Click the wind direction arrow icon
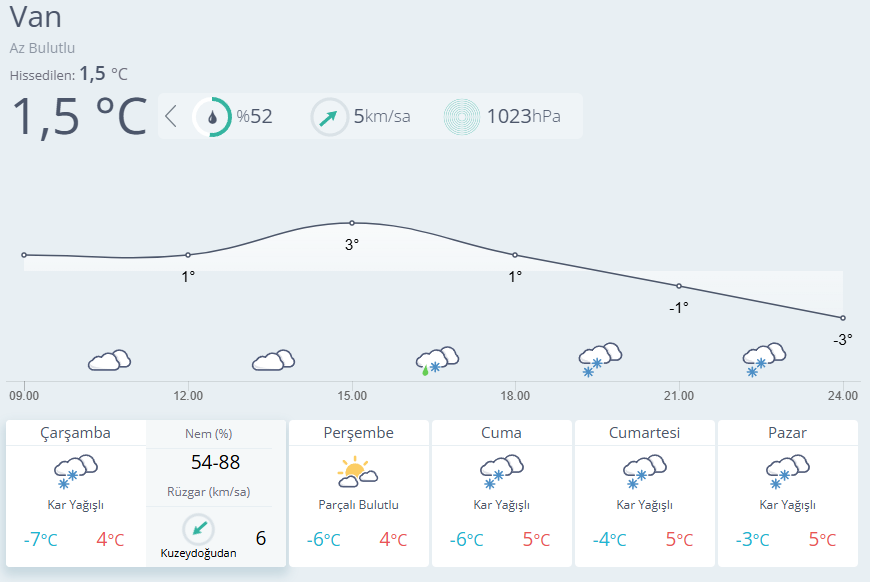This screenshot has height=582, width=870. point(329,117)
